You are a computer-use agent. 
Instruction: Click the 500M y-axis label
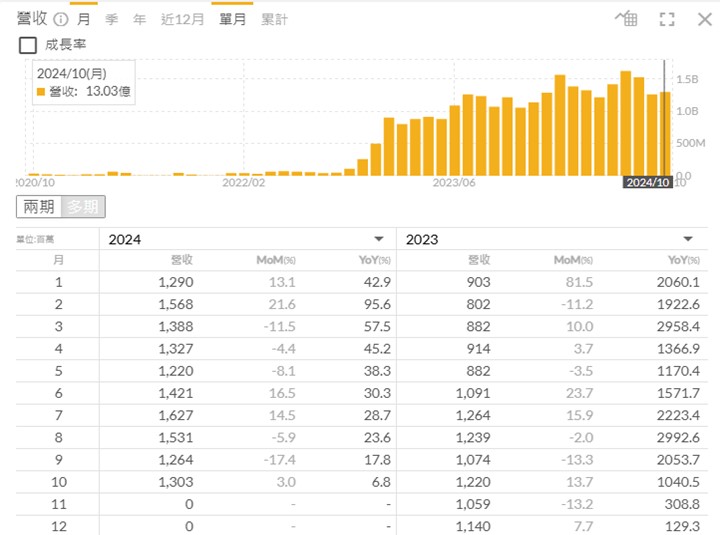point(691,143)
